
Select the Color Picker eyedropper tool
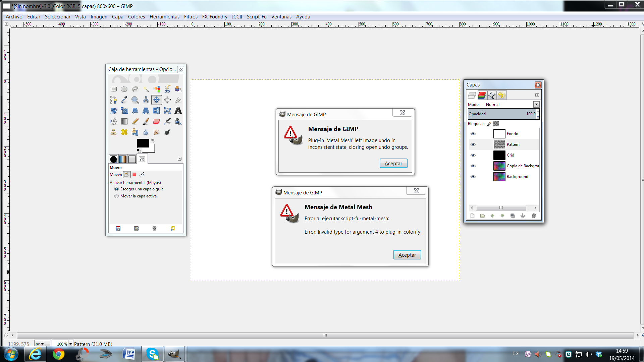pyautogui.click(x=124, y=100)
